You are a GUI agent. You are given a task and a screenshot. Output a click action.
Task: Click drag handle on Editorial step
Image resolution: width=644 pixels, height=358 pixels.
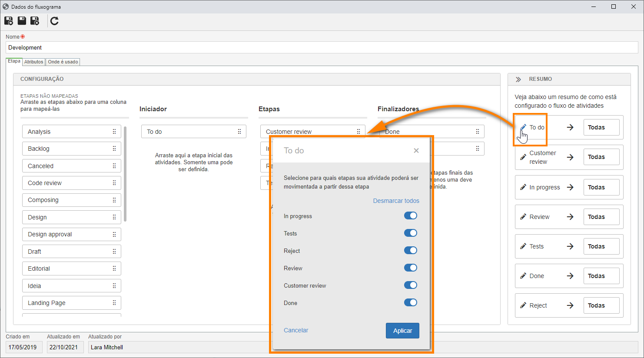114,268
